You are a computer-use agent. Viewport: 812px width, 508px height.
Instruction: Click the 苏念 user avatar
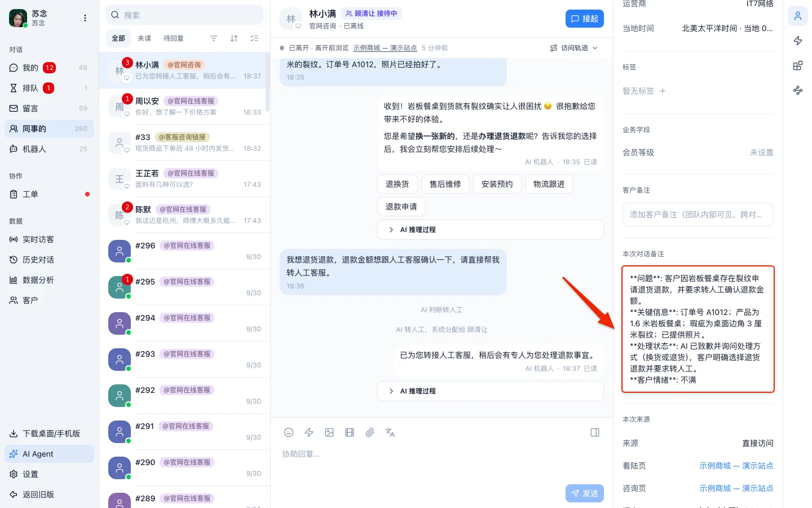click(x=18, y=18)
